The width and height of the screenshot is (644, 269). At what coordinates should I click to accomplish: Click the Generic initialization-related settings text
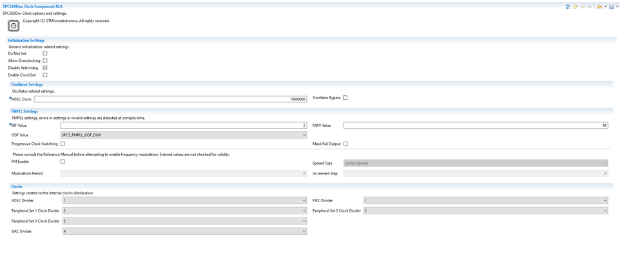pos(39,47)
